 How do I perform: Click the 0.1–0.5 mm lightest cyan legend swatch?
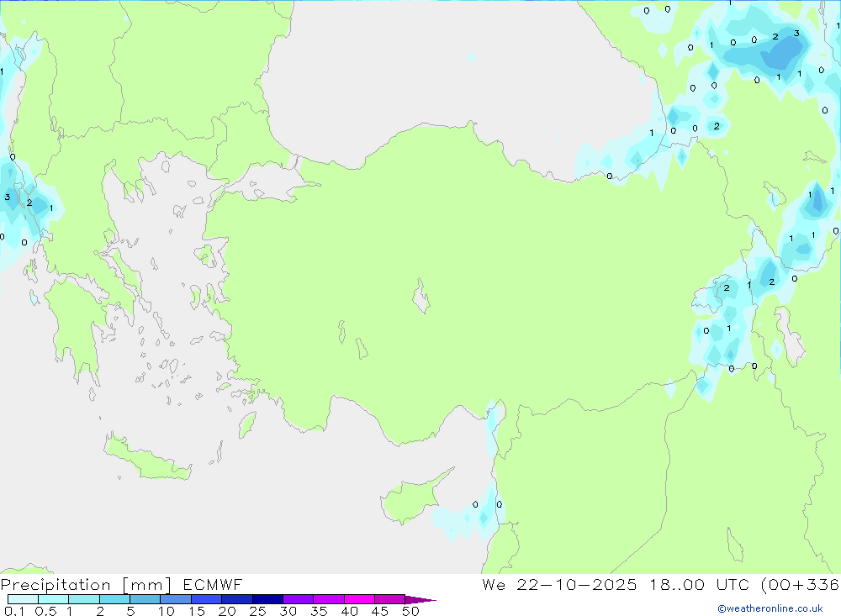point(23,599)
